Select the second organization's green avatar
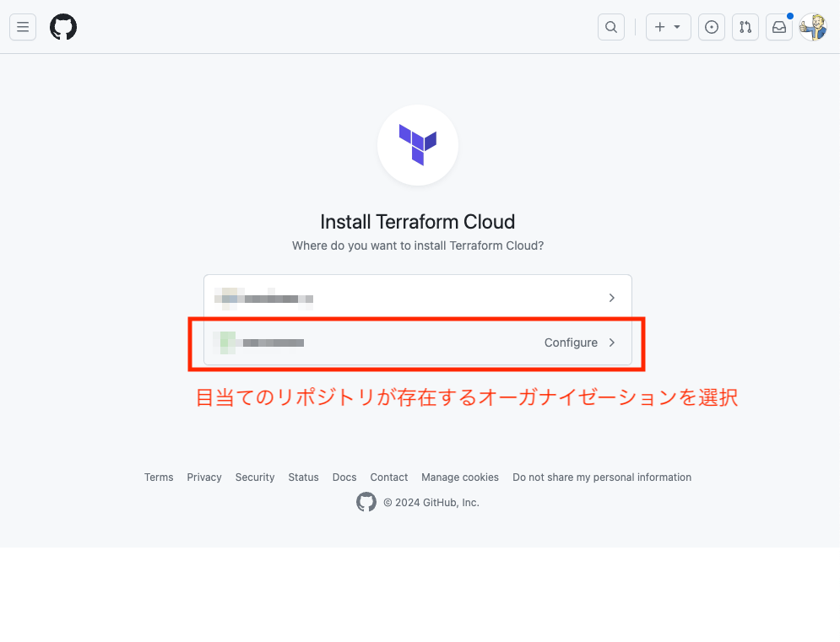The width and height of the screenshot is (840, 642). click(x=227, y=343)
